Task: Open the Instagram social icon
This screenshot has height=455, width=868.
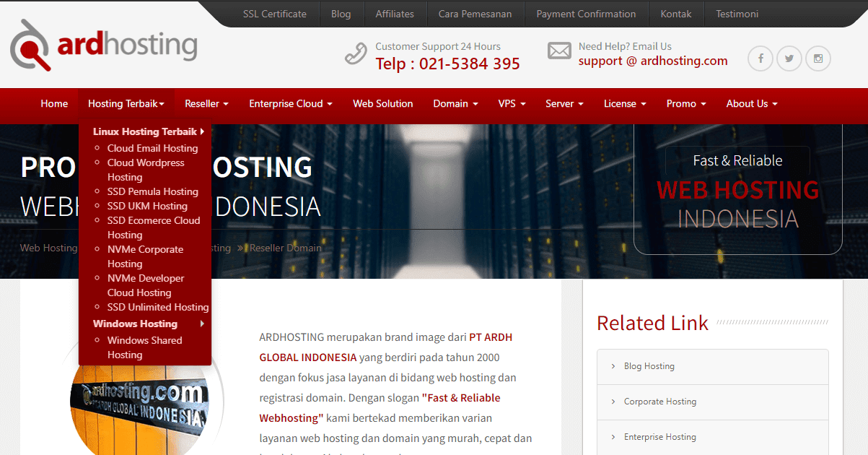Action: (818, 58)
